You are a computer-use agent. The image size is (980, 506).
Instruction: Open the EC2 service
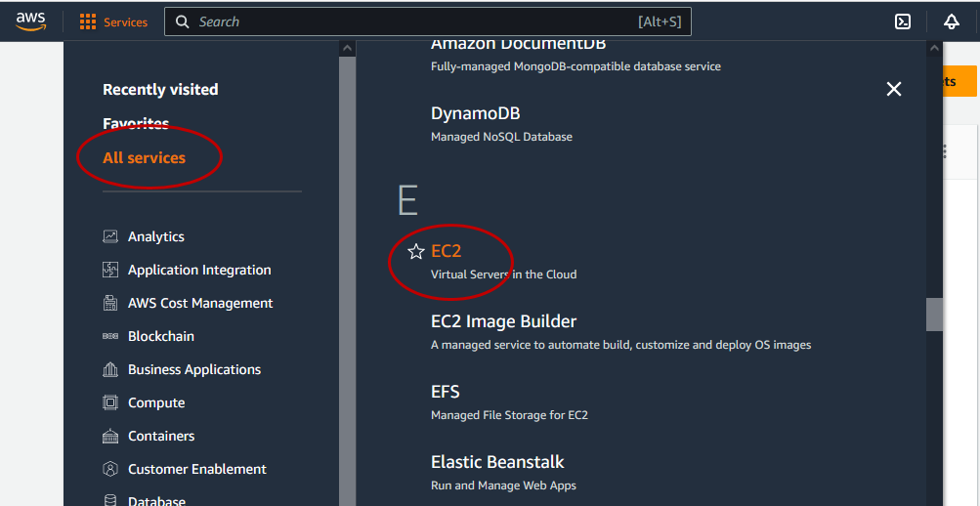pos(447,251)
